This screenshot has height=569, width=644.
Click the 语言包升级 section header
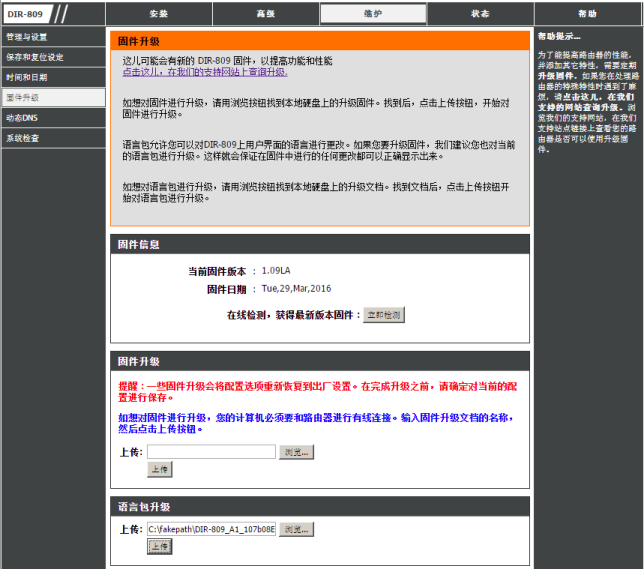[x=320, y=507]
